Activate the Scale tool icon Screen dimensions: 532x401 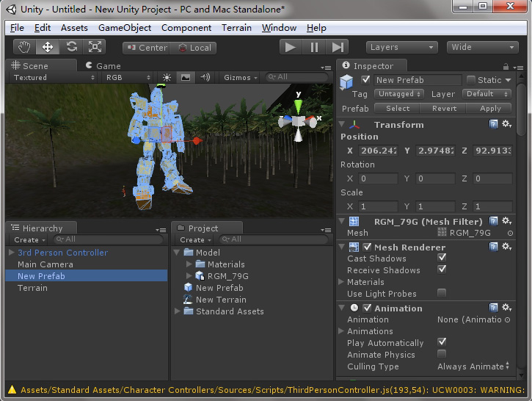tap(95, 47)
